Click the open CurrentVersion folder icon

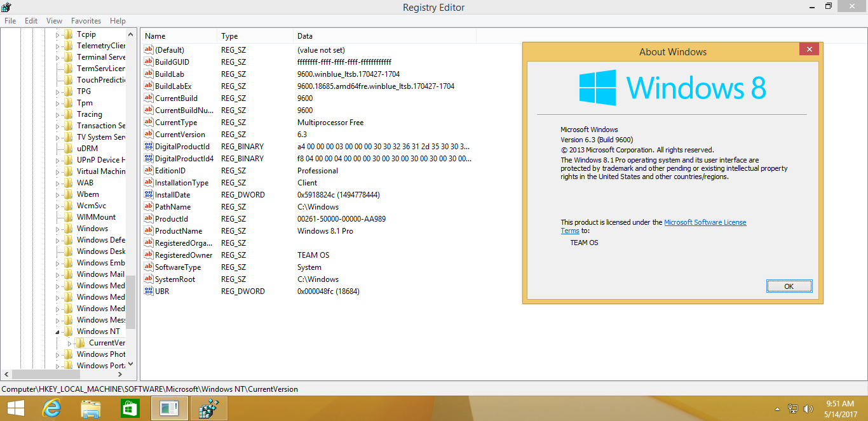(81, 343)
